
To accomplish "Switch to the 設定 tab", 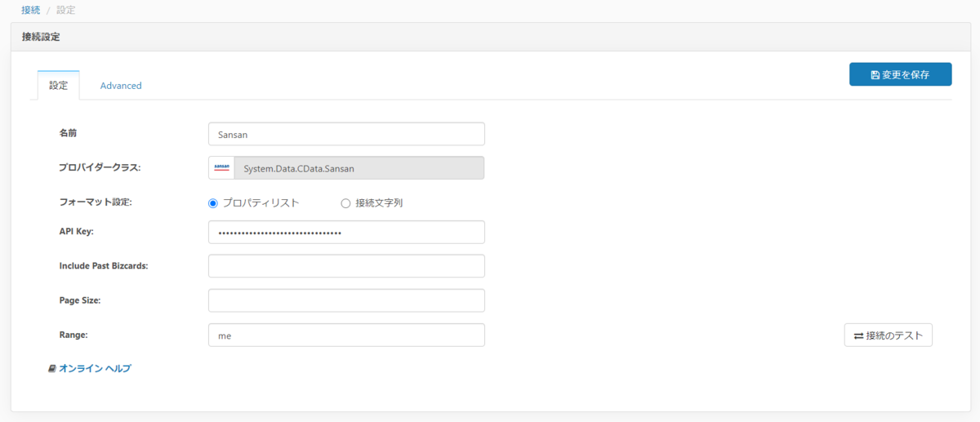I will 59,85.
